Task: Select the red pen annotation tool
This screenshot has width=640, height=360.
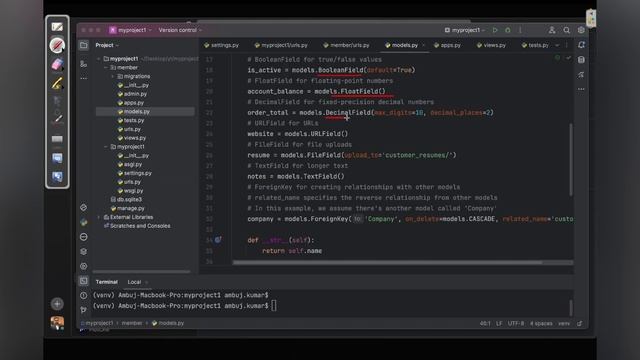Action: click(57, 45)
